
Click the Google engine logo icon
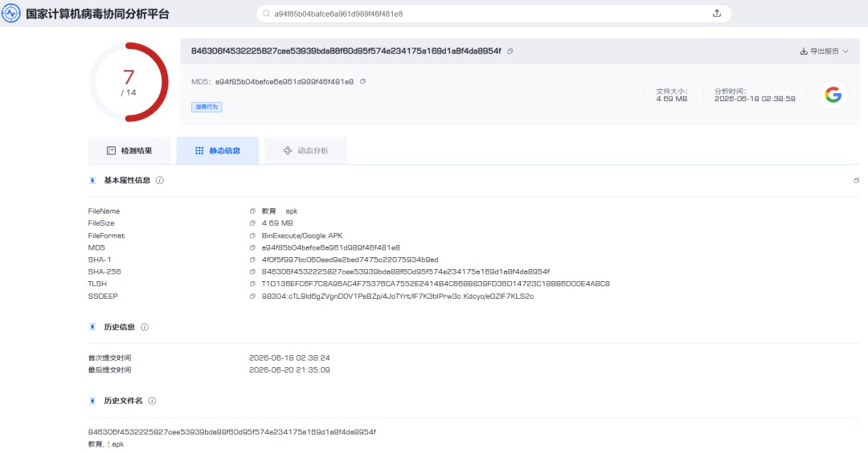[x=833, y=95]
